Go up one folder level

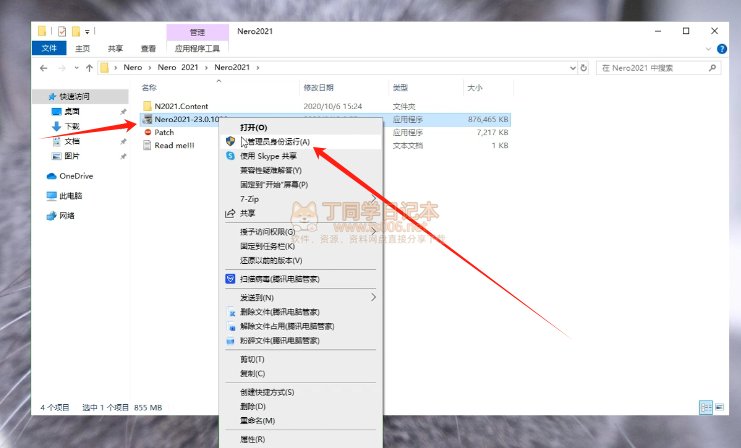tap(89, 68)
